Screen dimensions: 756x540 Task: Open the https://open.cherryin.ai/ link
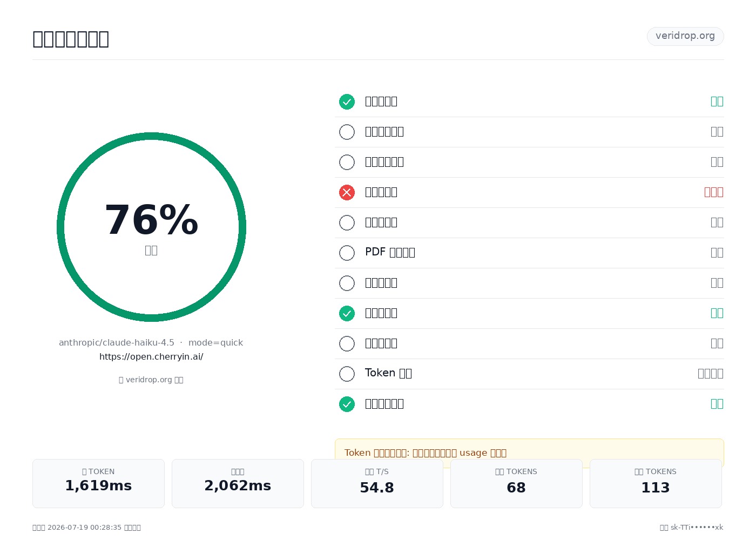[151, 357]
